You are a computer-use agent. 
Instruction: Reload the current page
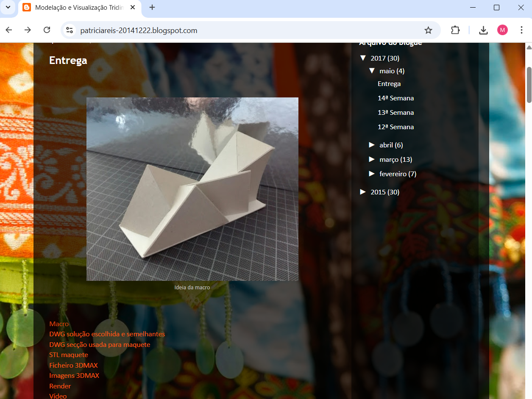(x=47, y=30)
